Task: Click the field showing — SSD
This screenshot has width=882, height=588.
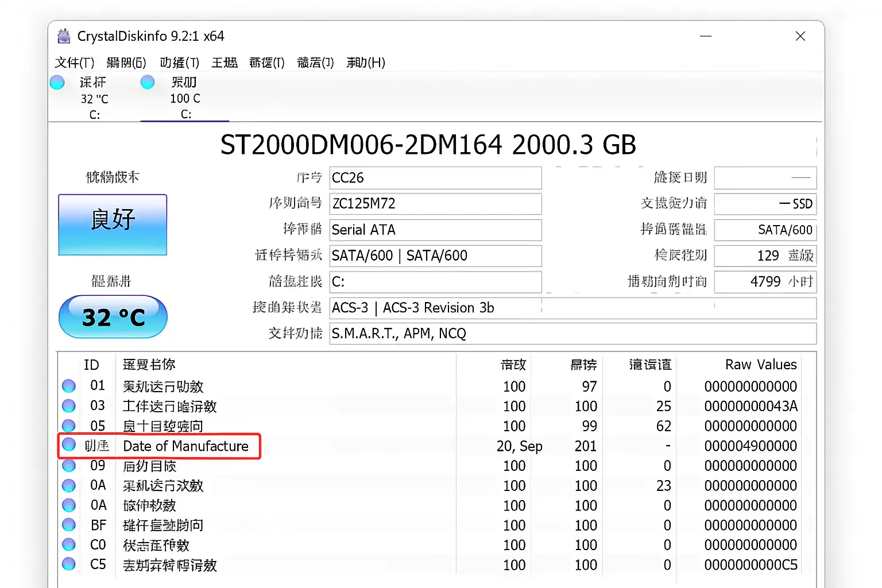Action: 765,204
